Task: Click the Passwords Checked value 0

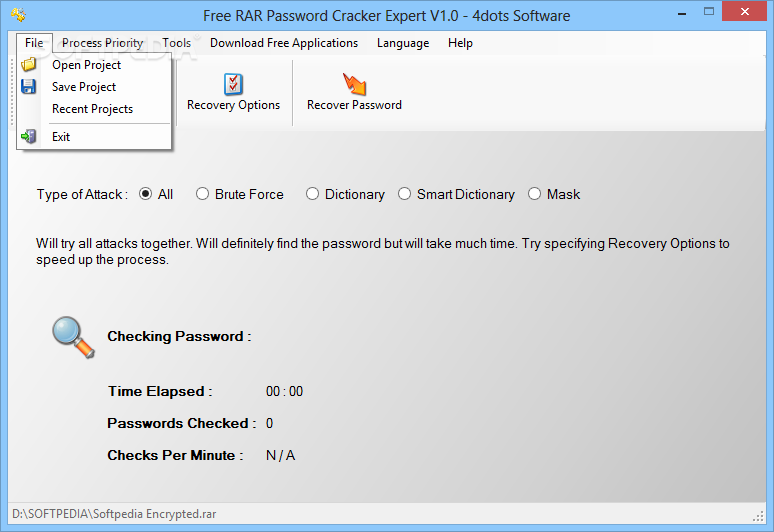Action: click(x=269, y=423)
